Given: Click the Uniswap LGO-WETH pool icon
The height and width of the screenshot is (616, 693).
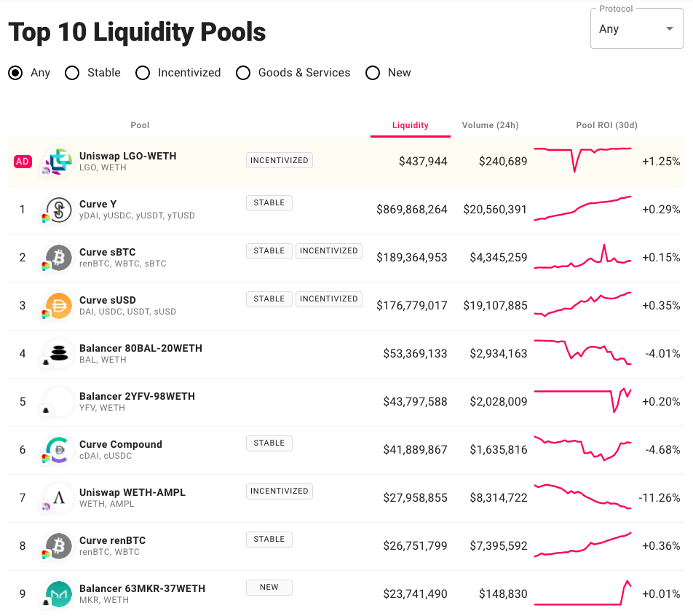Looking at the screenshot, I should [x=59, y=162].
